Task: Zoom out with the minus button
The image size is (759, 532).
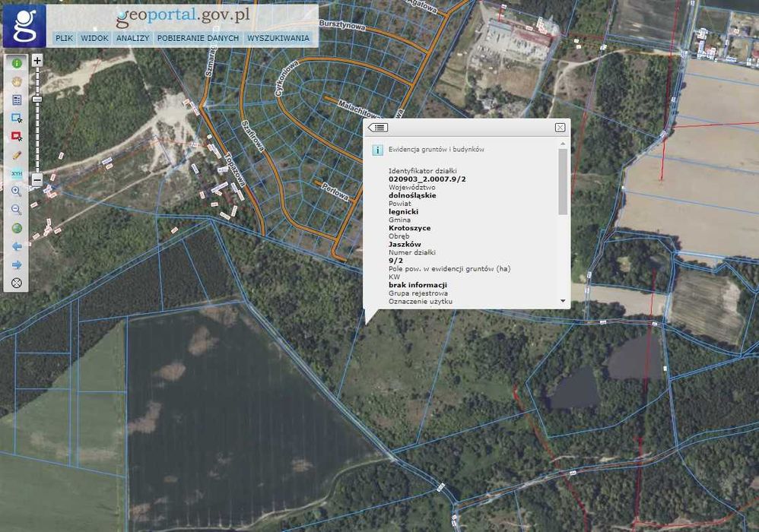Action: coord(37,180)
